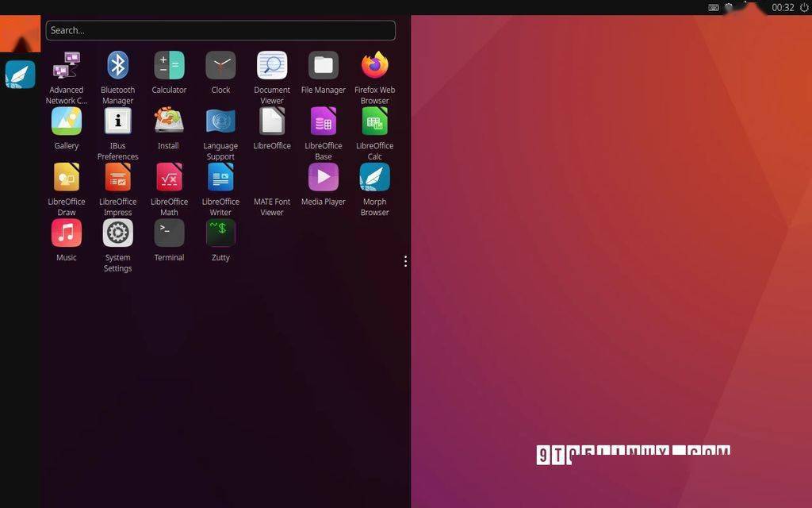Launch LibreOffice Start Center icon
The image size is (812, 508).
click(272, 121)
